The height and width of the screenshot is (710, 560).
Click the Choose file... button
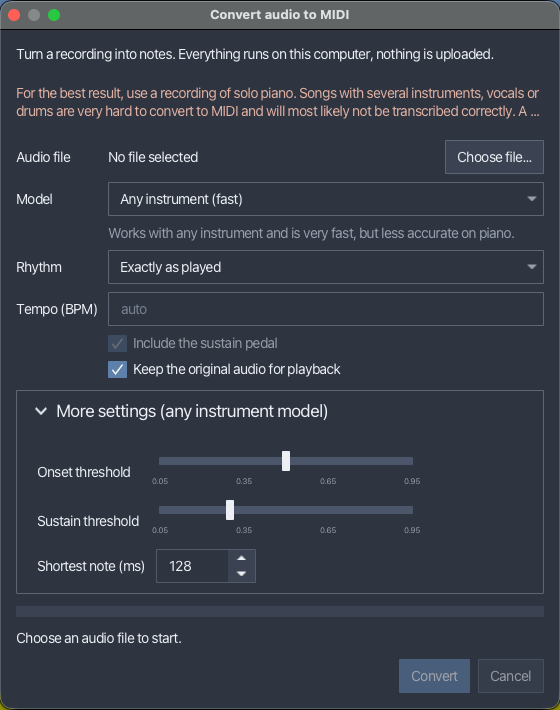[x=494, y=157]
